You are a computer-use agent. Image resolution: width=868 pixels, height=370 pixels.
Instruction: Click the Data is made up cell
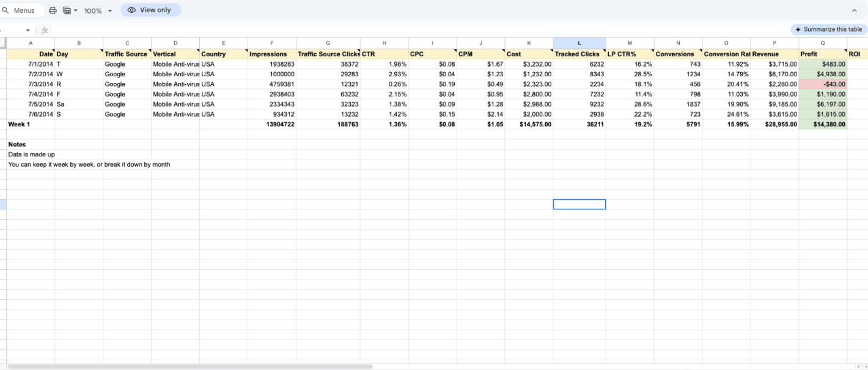click(x=31, y=154)
